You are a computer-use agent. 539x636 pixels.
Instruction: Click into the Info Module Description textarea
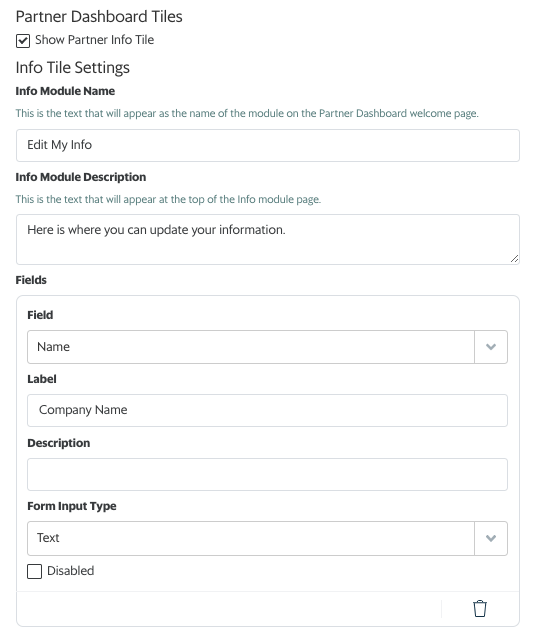(x=268, y=239)
